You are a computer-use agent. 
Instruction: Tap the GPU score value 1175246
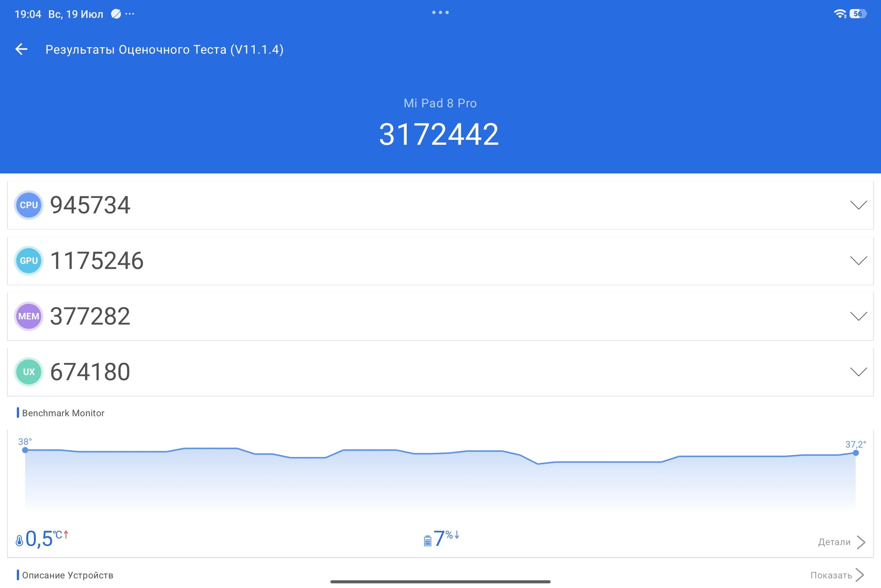[x=97, y=261]
